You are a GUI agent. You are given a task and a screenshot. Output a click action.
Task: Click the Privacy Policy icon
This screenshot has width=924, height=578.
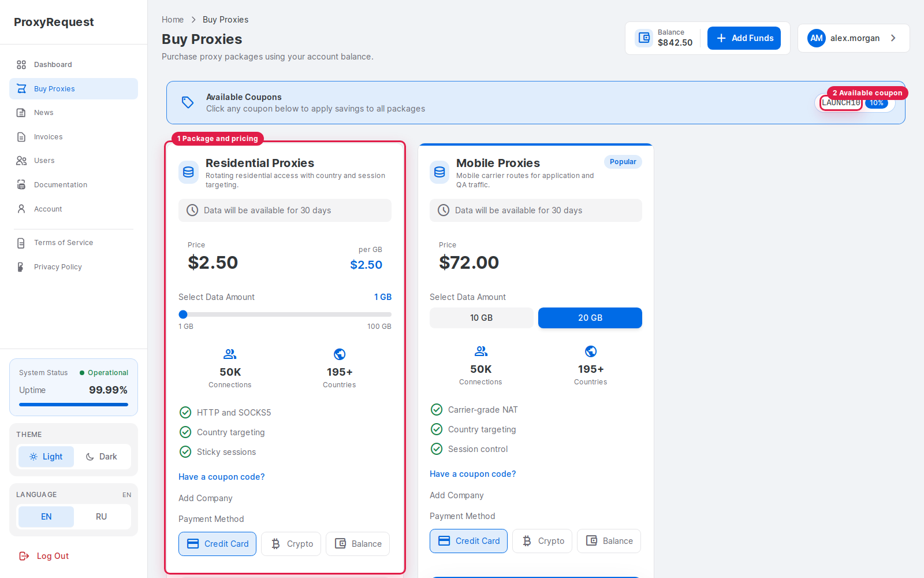click(21, 267)
